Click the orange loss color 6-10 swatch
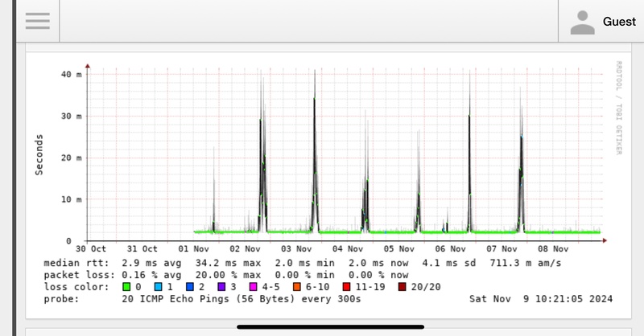 tap(296, 287)
